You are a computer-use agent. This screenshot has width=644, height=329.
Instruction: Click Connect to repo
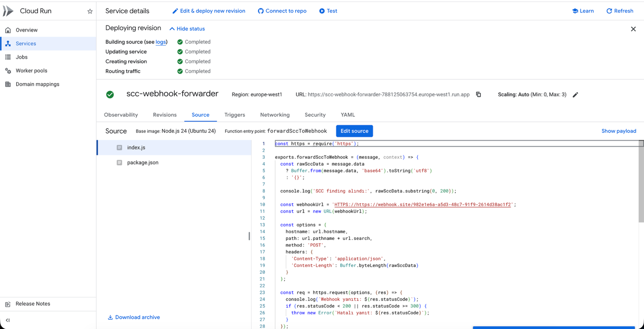click(x=282, y=11)
